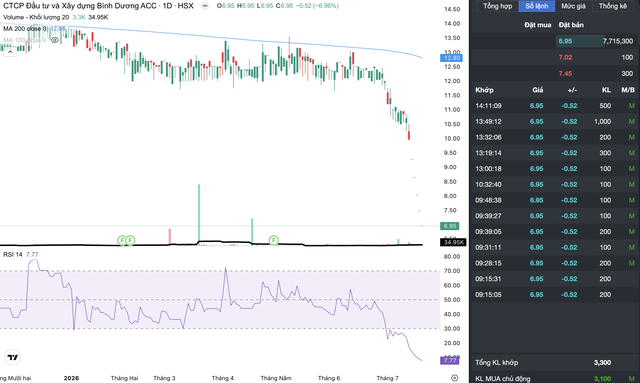
Task: Select the MA 200 close 0 legend
Action: pos(24,29)
